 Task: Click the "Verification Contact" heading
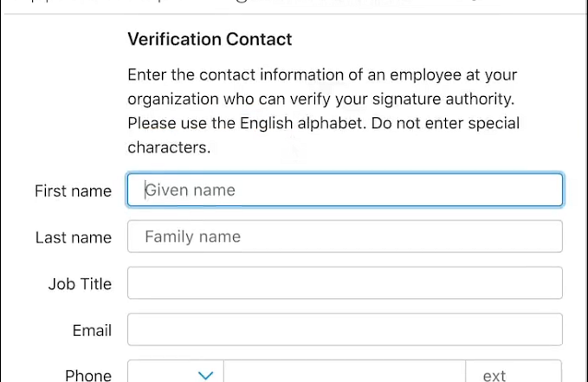coord(210,39)
